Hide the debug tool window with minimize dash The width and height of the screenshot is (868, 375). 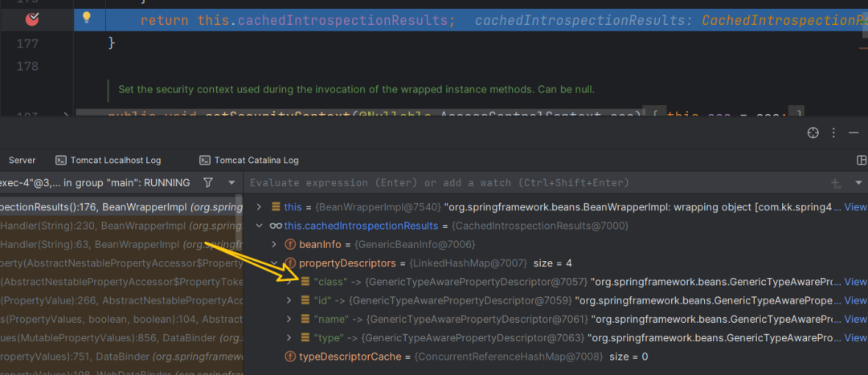pos(854,132)
